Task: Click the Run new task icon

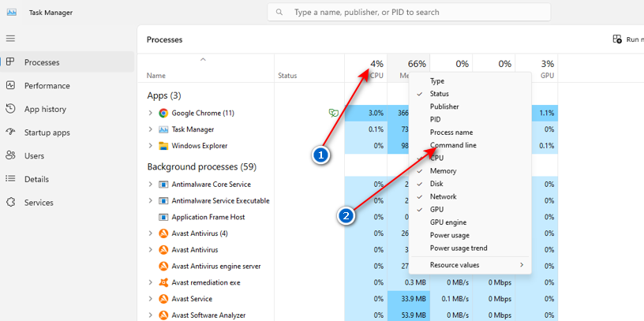Action: [617, 39]
